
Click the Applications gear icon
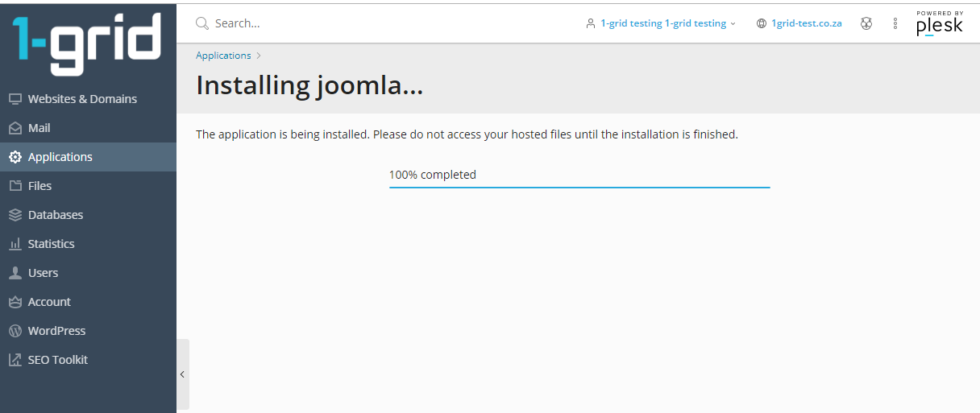coord(15,157)
